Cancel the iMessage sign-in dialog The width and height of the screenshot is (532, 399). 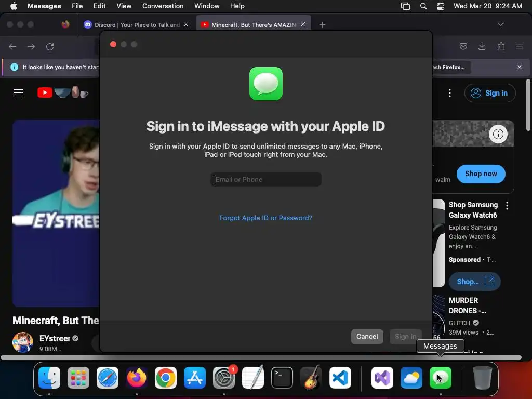367,337
